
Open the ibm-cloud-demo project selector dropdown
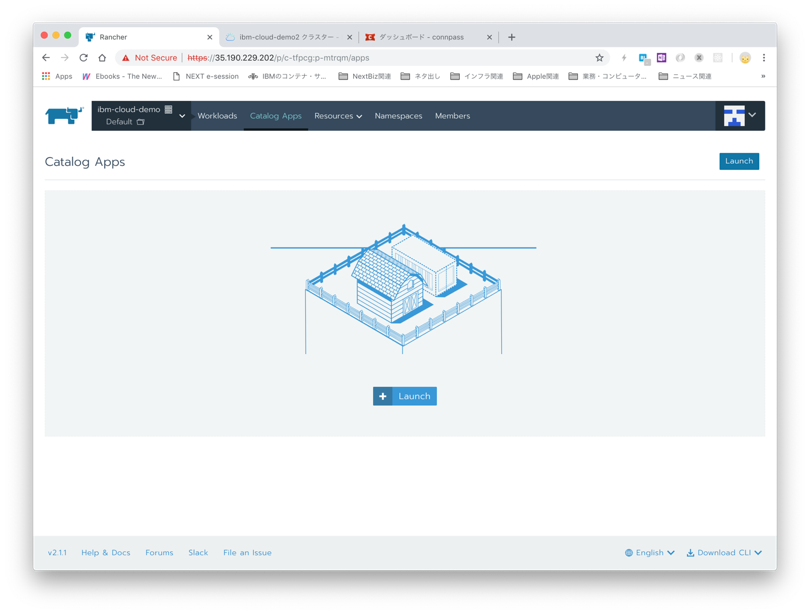(x=141, y=116)
